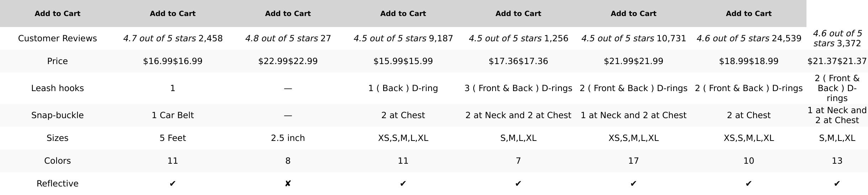The width and height of the screenshot is (868, 195).
Task: Click the $21.37 price cell
Action: pos(837,61)
